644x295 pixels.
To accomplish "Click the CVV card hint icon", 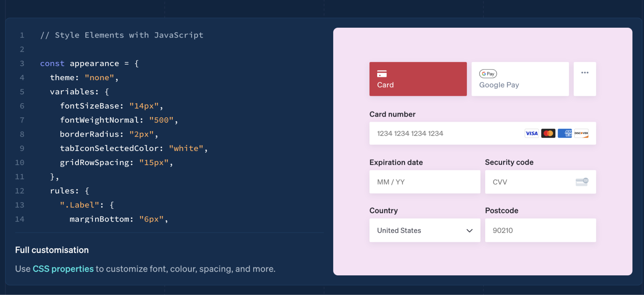I will pyautogui.click(x=582, y=182).
